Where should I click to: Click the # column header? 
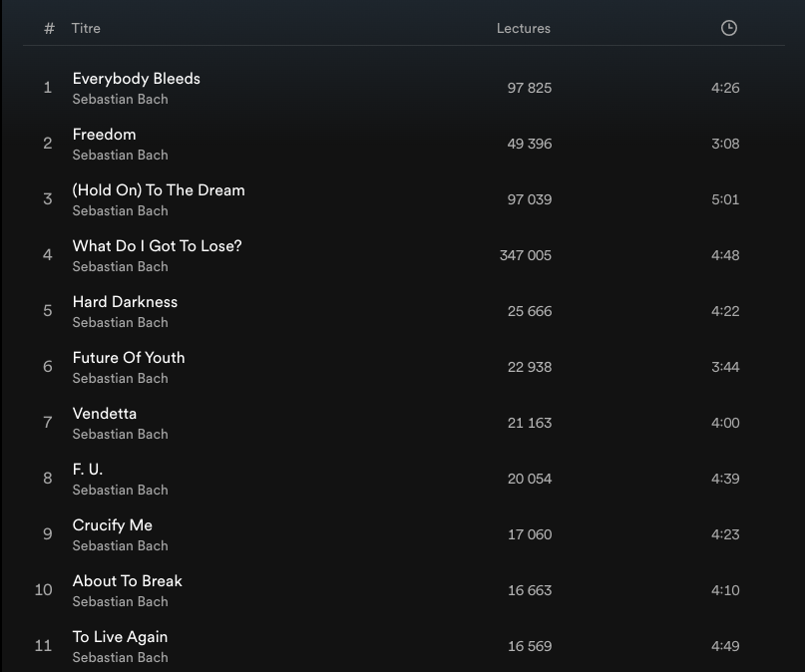point(49,28)
